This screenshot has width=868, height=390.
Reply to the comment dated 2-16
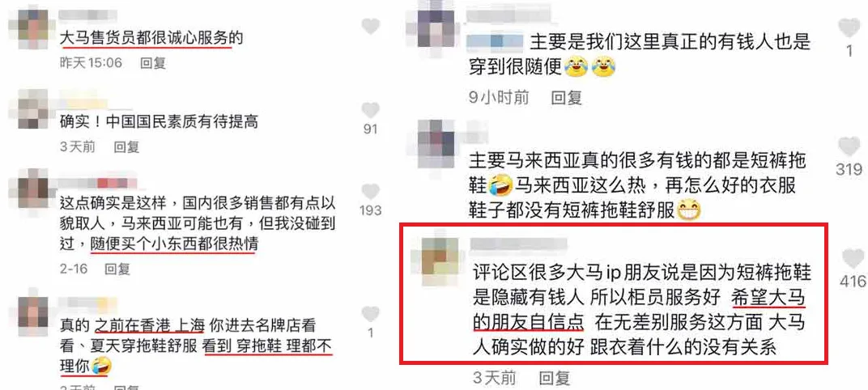pyautogui.click(x=117, y=269)
